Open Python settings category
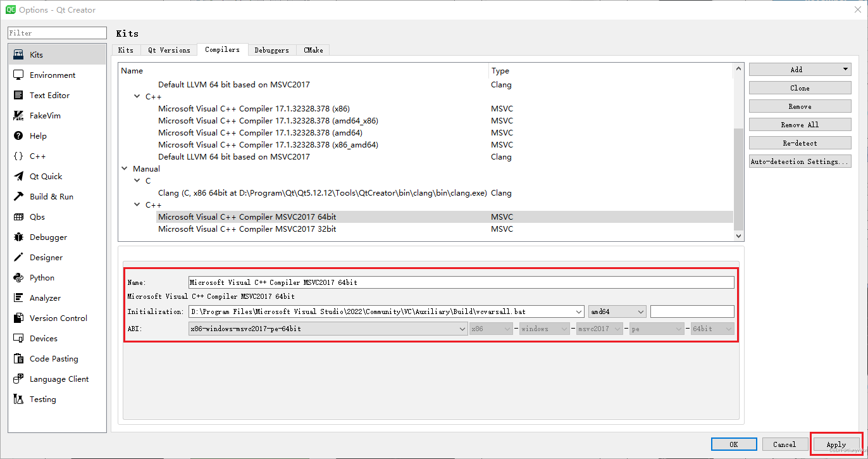This screenshot has height=459, width=868. [57, 277]
